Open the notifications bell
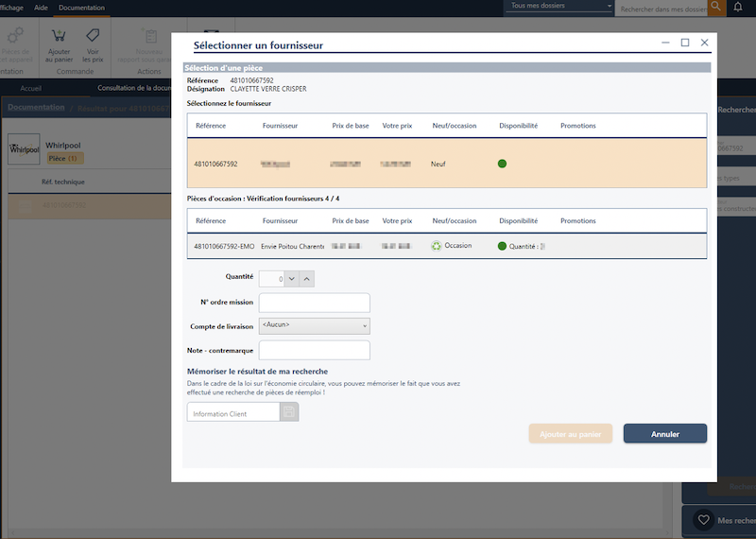Viewport: 756px width, 539px height. tap(738, 8)
